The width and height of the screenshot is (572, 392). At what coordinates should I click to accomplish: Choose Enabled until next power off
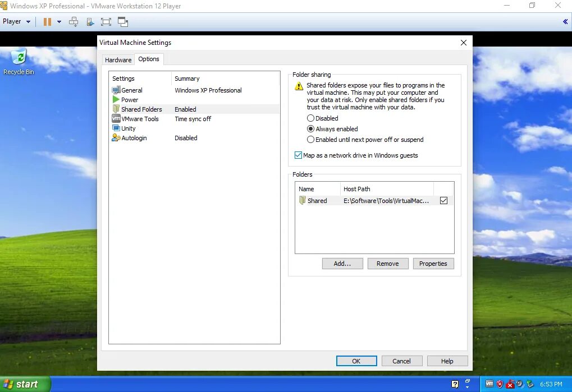click(310, 140)
